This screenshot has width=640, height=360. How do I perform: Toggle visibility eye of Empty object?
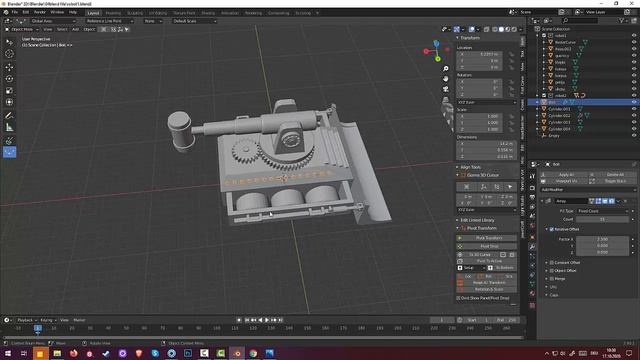[x=634, y=136]
